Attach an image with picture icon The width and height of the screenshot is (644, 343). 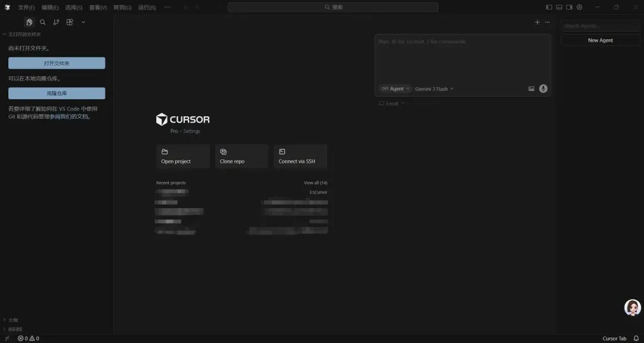coord(531,89)
